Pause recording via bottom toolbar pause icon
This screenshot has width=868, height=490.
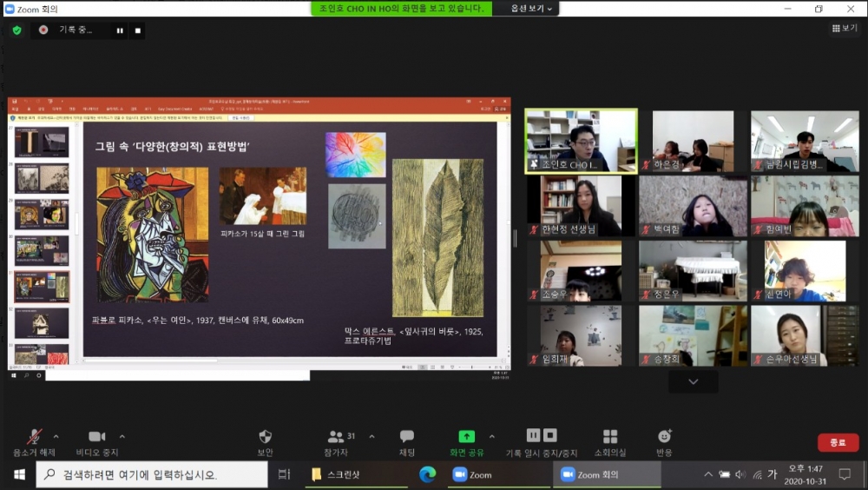coord(533,435)
